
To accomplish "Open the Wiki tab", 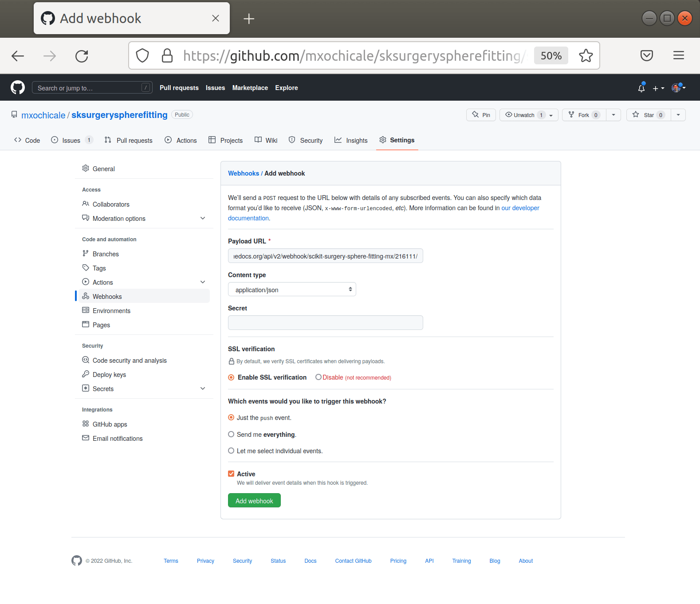I will pos(266,140).
